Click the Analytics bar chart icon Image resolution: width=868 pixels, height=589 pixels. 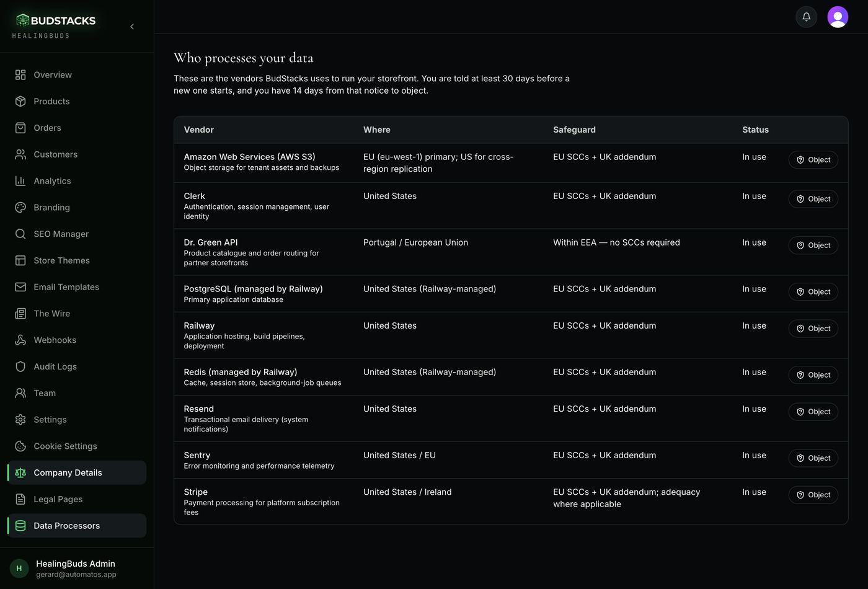20,181
